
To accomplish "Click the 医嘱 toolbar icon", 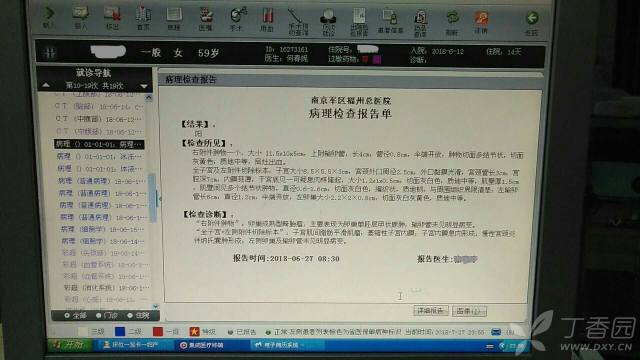I will [205, 19].
